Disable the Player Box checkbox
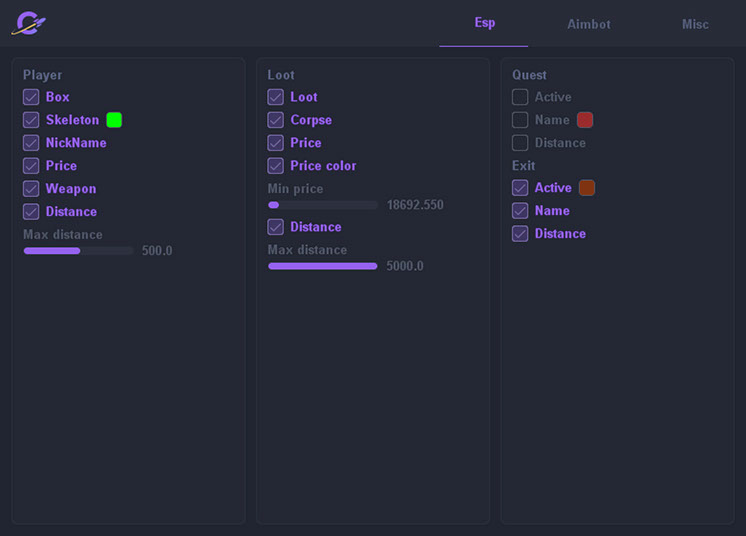Image resolution: width=746 pixels, height=536 pixels. tap(31, 97)
